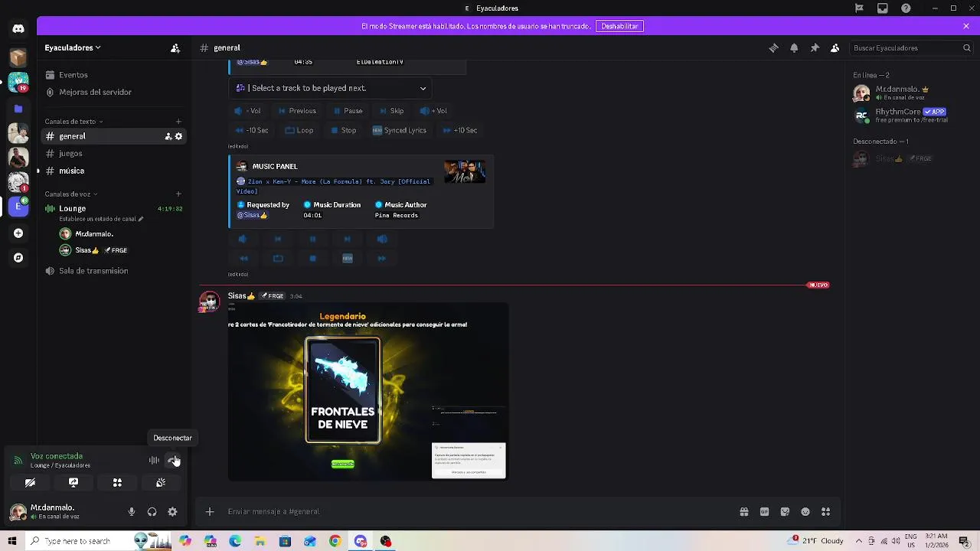Join Sala de transmisión channel
Screen dimensions: 980x551
click(113, 271)
